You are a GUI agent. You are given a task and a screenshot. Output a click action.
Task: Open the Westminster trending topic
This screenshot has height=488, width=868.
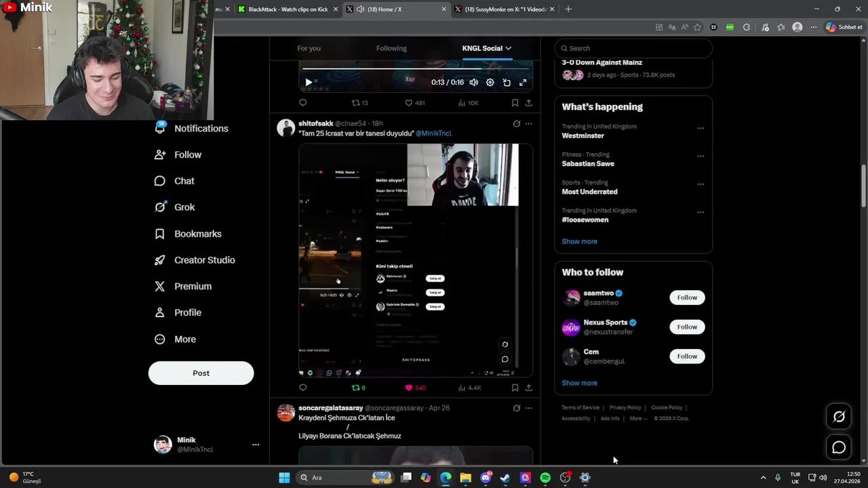point(583,136)
